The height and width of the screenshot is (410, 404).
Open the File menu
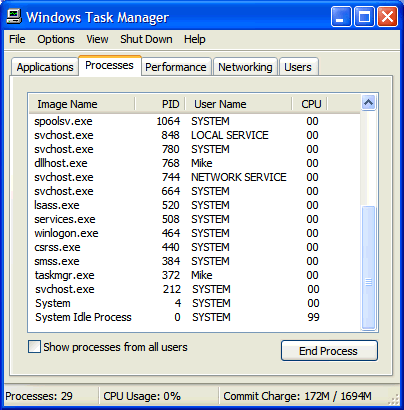tap(17, 39)
